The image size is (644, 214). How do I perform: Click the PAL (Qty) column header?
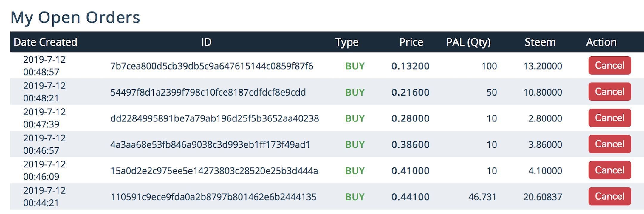pos(468,42)
